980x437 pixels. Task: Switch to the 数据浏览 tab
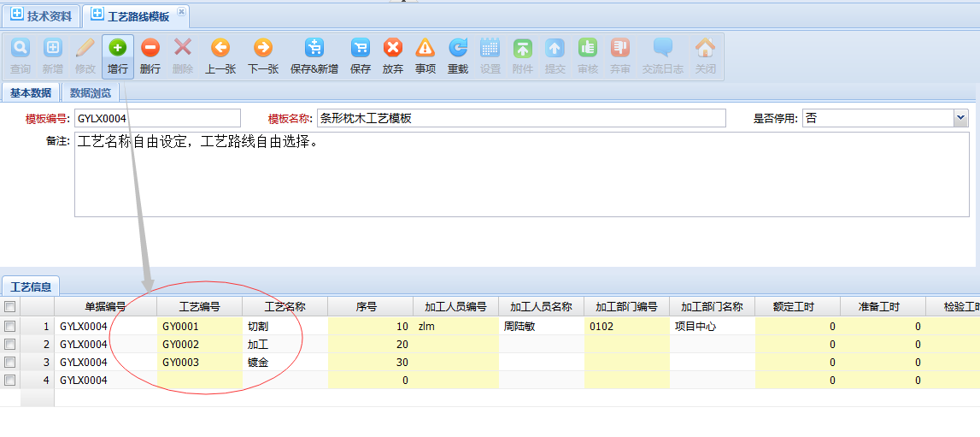(x=91, y=93)
